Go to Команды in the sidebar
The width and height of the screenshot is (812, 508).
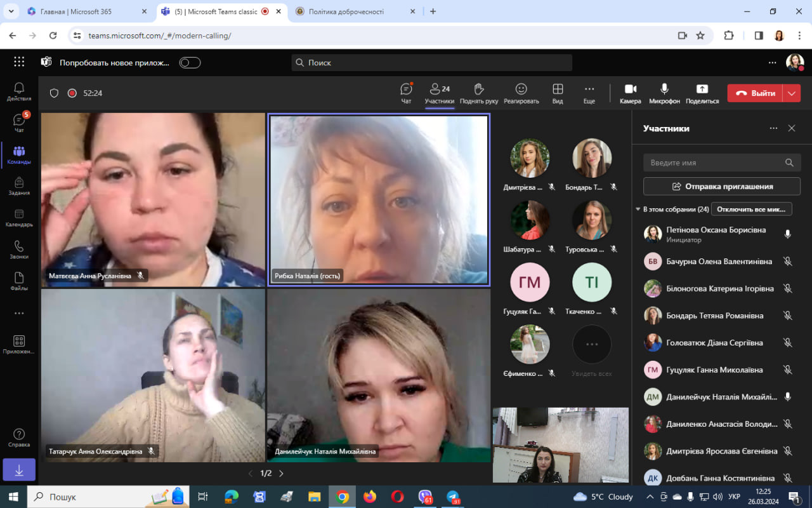[19, 154]
